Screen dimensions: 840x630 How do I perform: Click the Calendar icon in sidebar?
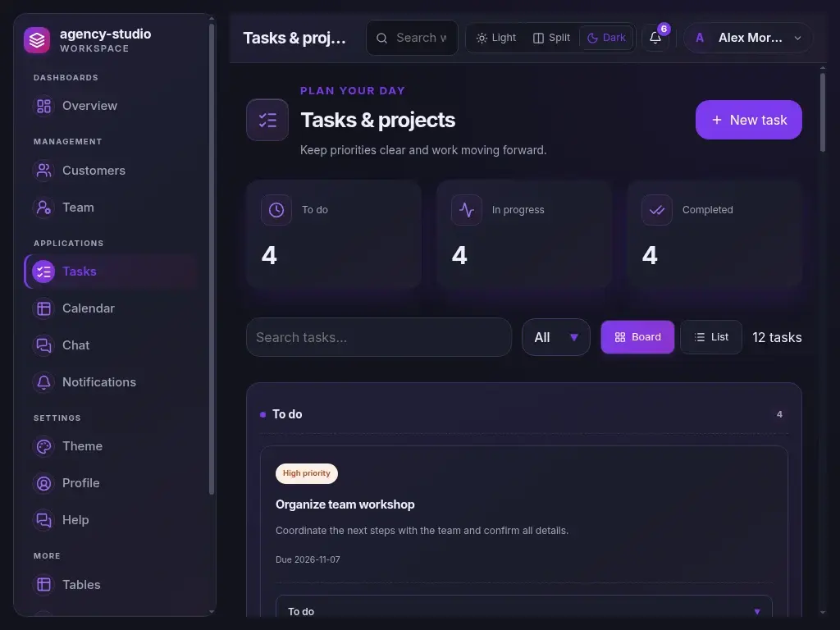(x=44, y=308)
